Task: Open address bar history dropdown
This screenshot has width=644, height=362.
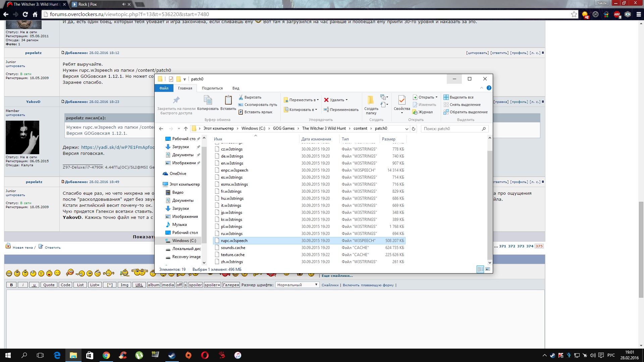Action: (x=407, y=129)
